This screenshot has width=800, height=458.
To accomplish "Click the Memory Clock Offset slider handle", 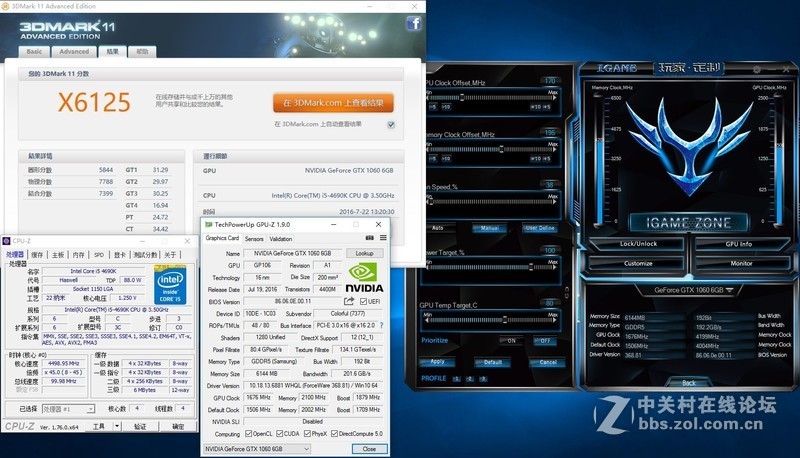I will [x=502, y=149].
